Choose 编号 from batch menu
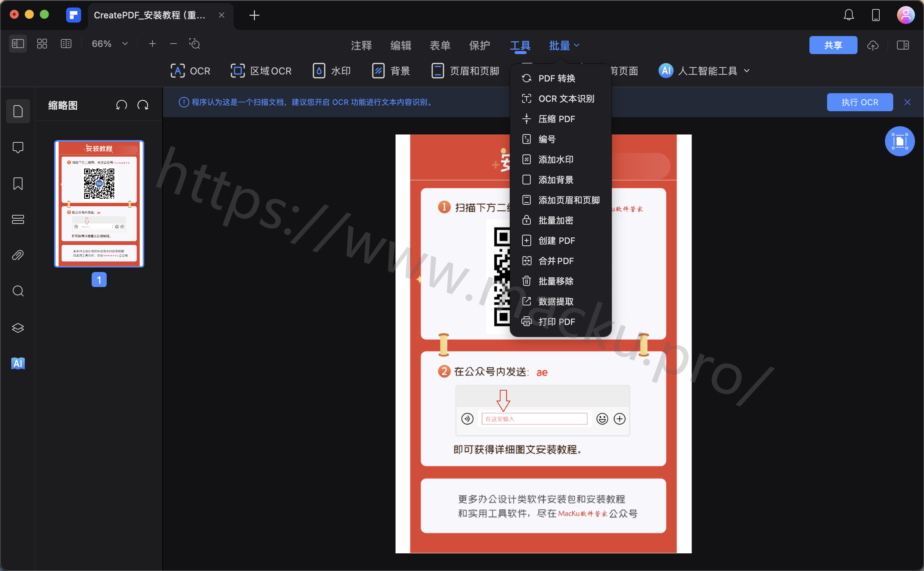 560,139
